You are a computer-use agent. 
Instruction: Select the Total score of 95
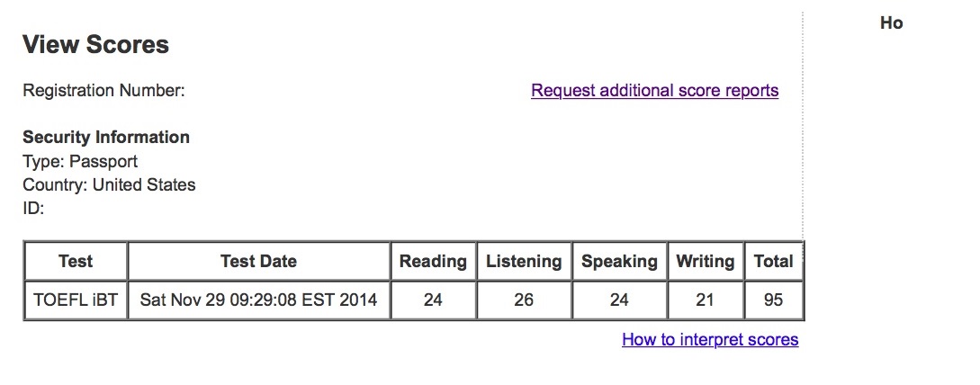tap(773, 300)
